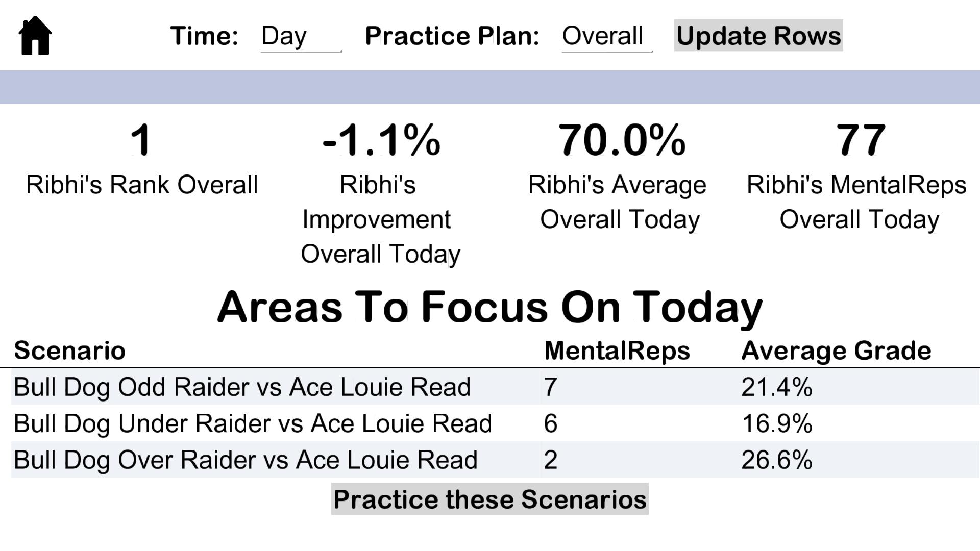Go to the home screen icon
This screenshot has width=980, height=551.
[x=35, y=35]
